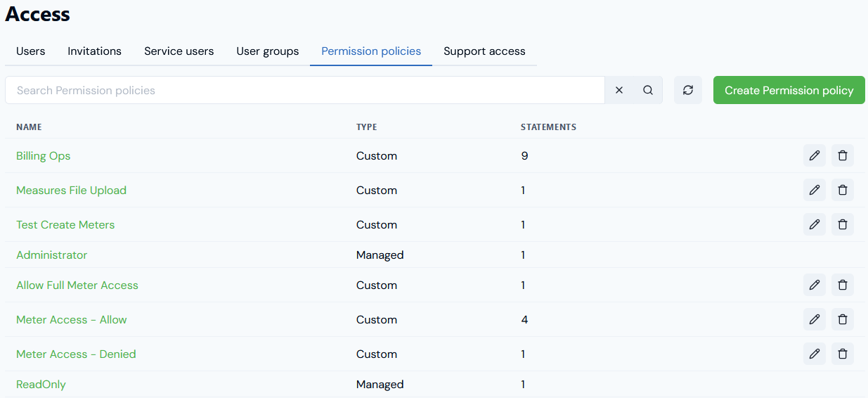Select the User groups tab
868x398 pixels.
268,51
